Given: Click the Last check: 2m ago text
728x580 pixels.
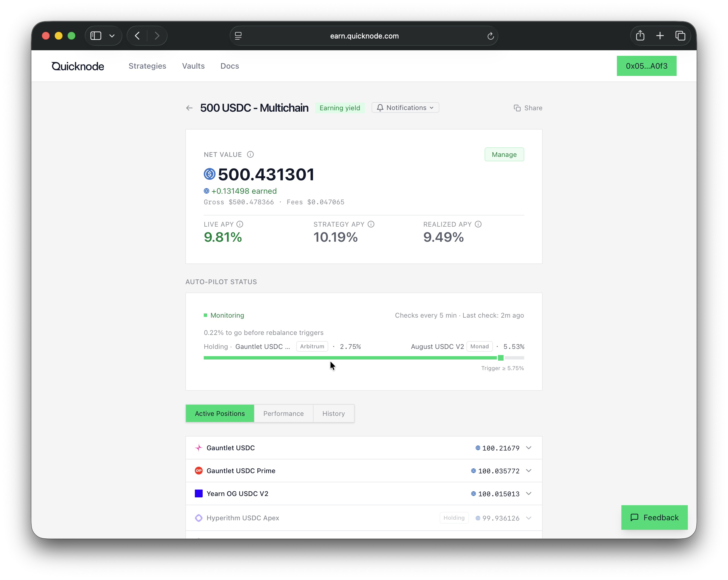Looking at the screenshot, I should [493, 315].
